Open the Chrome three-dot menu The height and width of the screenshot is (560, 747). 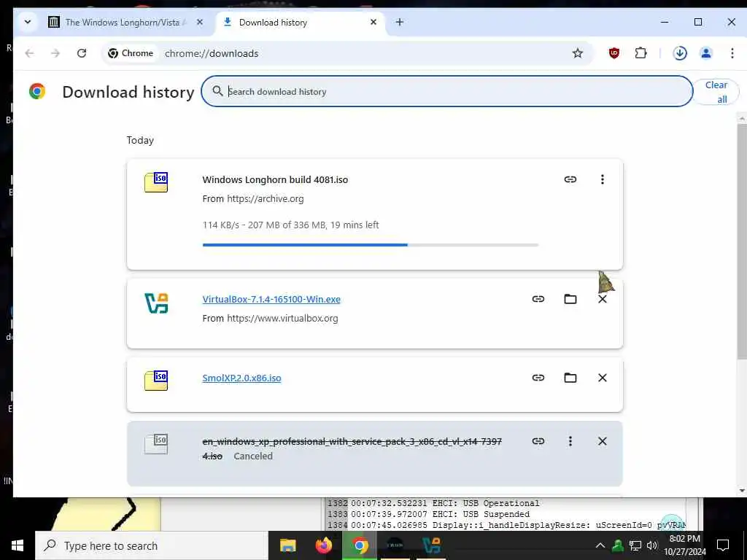coord(732,53)
